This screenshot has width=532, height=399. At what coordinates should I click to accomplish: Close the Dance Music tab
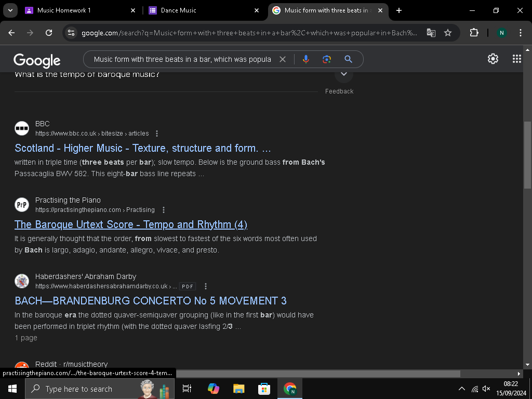tap(257, 10)
